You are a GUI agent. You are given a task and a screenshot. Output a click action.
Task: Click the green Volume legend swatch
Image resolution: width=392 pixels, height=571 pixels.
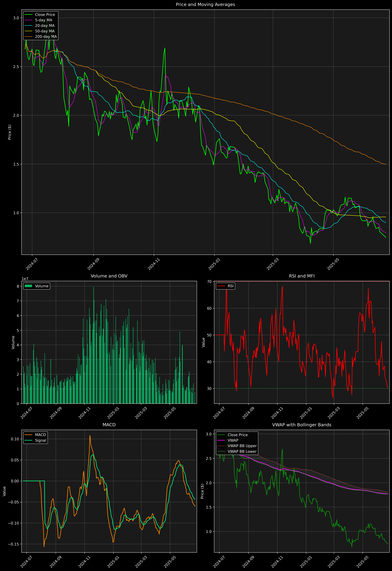(x=29, y=286)
